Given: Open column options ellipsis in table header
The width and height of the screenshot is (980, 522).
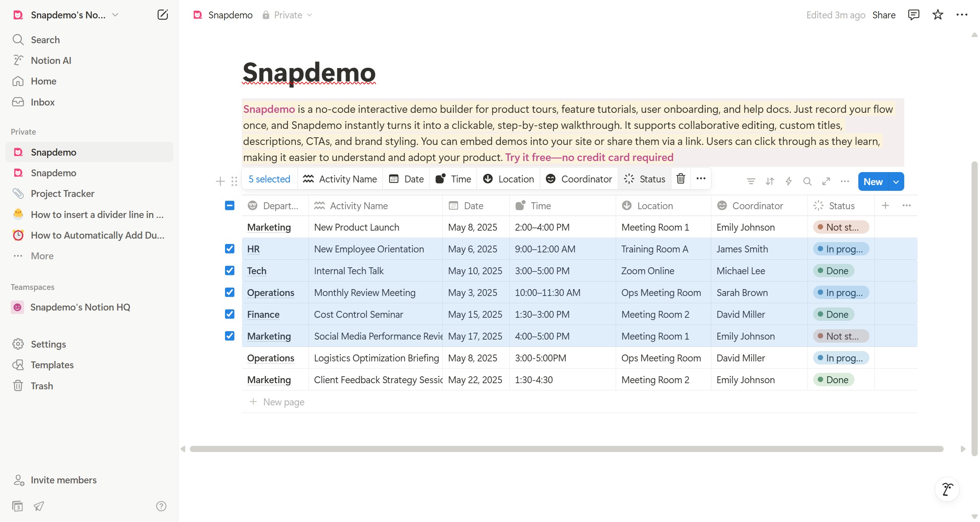Looking at the screenshot, I should pos(906,205).
